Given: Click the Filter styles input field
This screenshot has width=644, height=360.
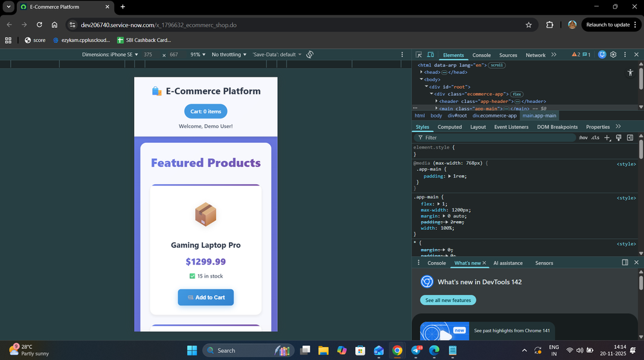Looking at the screenshot, I should point(496,137).
